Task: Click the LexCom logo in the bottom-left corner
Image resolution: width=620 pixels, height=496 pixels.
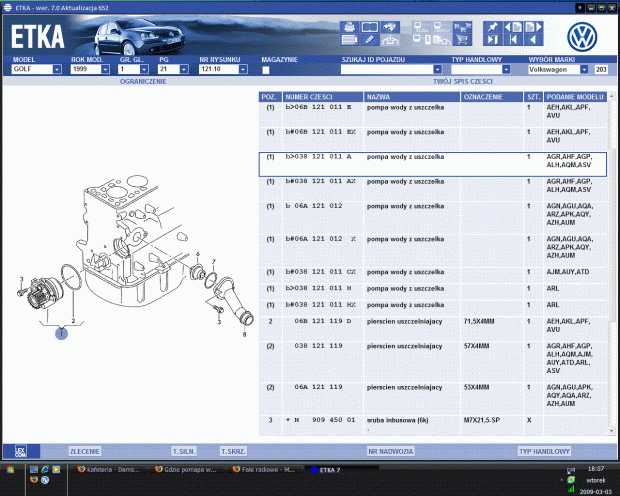Action: [x=21, y=451]
